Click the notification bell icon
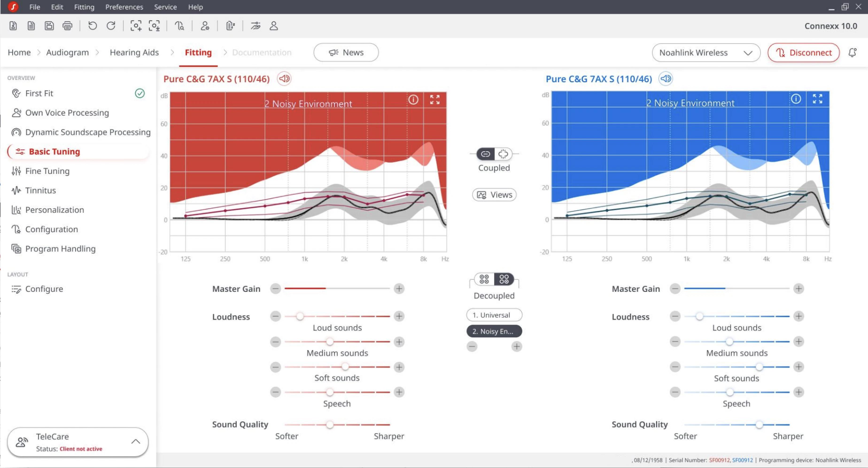 [852, 53]
